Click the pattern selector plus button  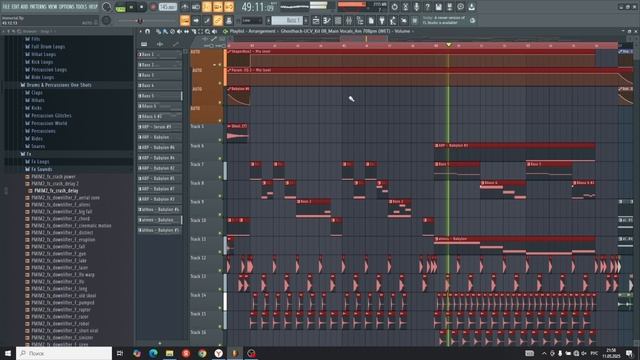point(306,20)
